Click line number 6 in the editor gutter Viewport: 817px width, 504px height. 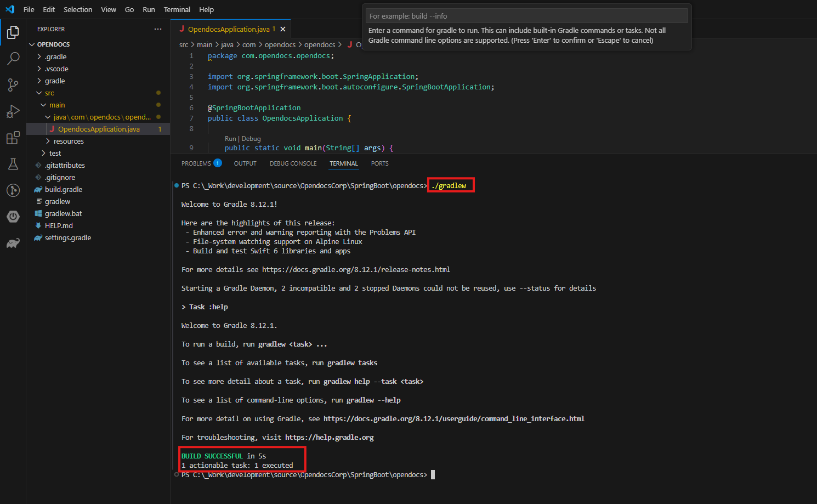click(x=191, y=107)
